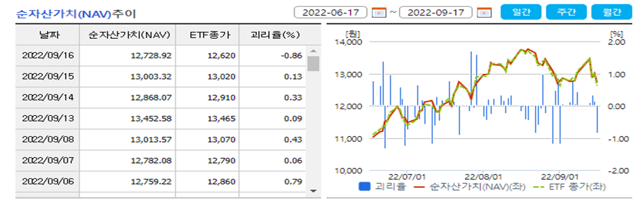Click NAV value 13,452.58
Image resolution: width=644 pixels, height=206 pixels.
(x=151, y=119)
